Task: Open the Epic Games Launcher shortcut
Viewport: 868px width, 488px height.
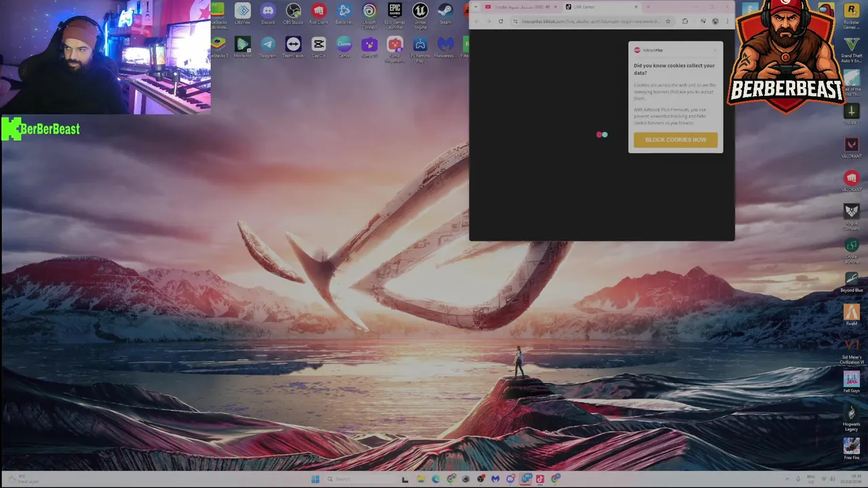Action: click(x=395, y=15)
